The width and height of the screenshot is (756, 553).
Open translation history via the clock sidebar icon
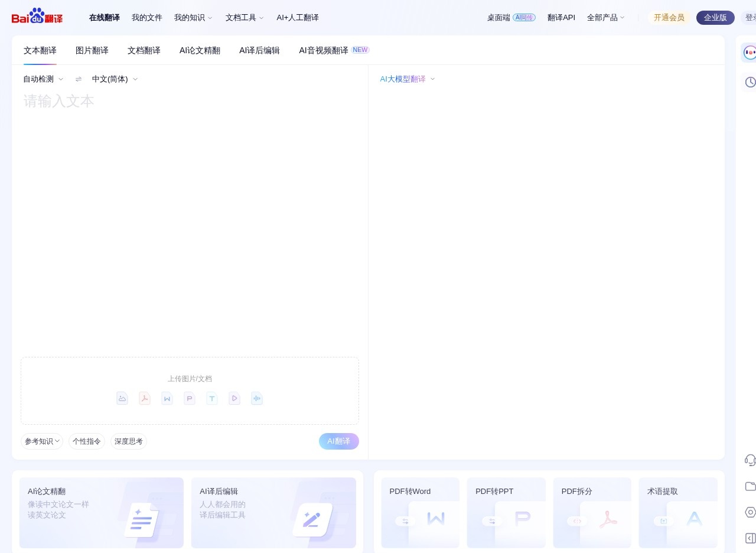[x=751, y=82]
